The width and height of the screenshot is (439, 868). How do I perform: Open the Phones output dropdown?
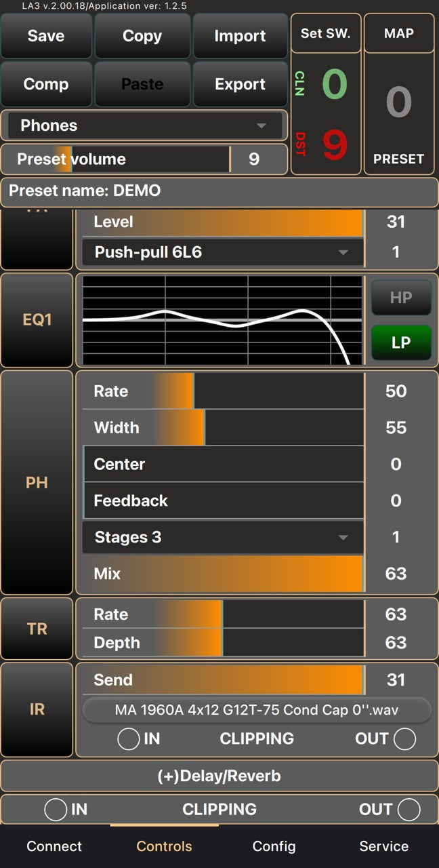point(144,125)
